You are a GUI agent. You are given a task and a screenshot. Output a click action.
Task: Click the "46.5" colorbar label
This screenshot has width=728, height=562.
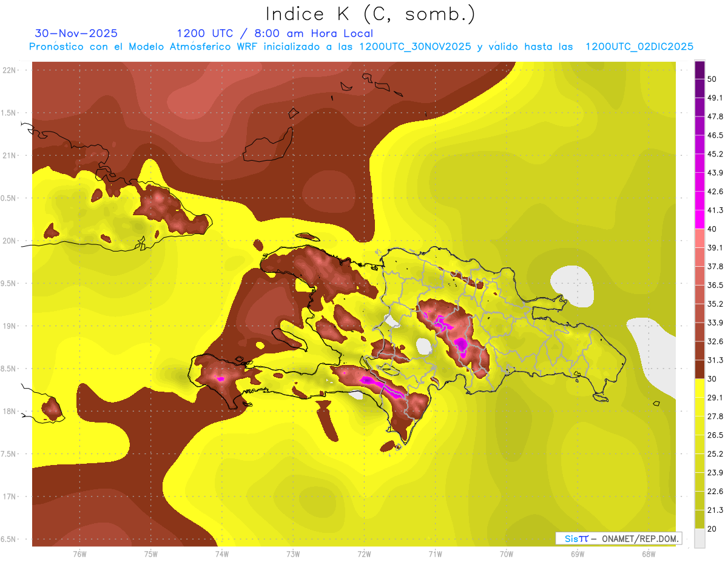point(715,135)
